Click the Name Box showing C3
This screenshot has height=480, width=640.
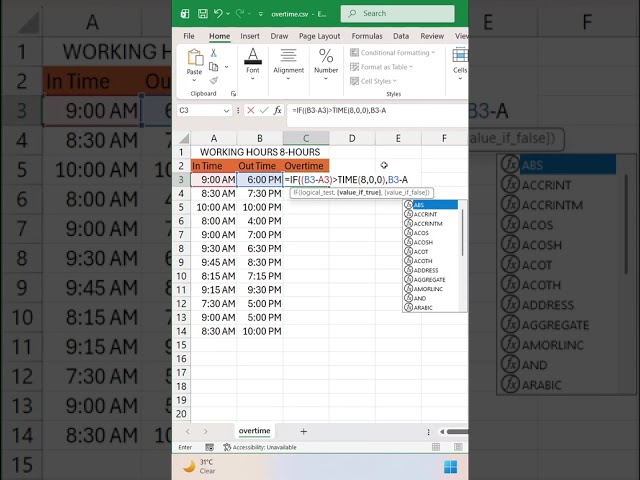[x=200, y=110]
